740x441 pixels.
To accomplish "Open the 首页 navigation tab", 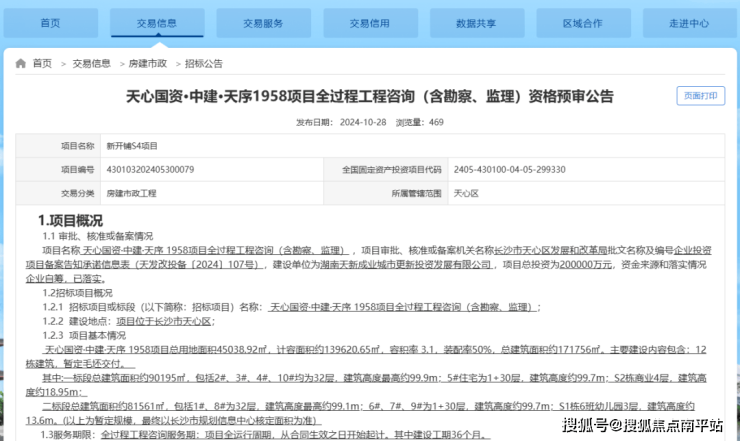I will point(48,22).
